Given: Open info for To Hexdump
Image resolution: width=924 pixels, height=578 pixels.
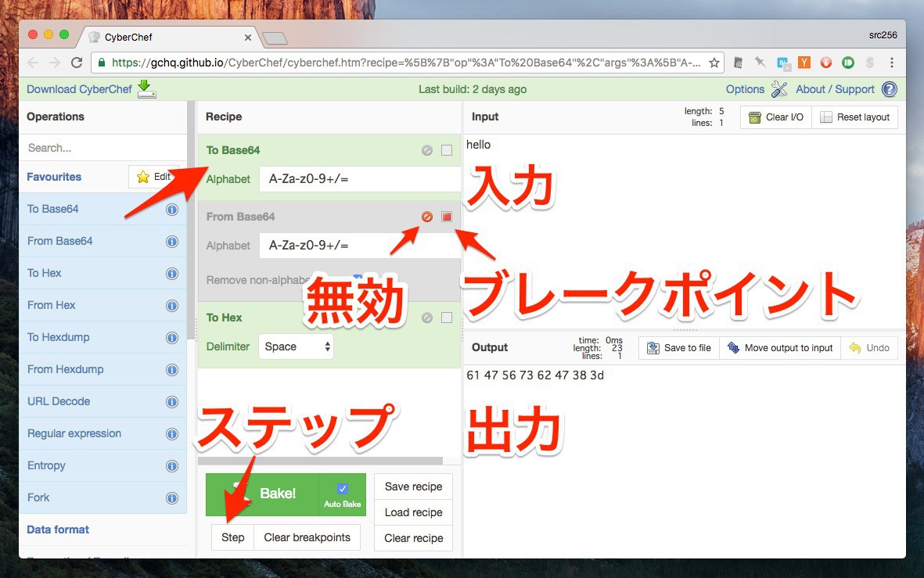Looking at the screenshot, I should [x=172, y=338].
